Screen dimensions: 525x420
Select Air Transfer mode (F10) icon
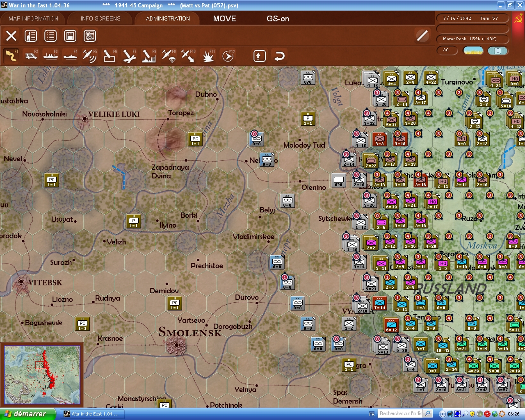(x=188, y=56)
